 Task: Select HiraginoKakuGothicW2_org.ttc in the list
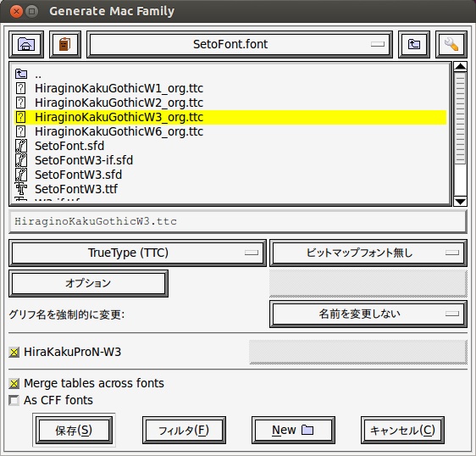pyautogui.click(x=230, y=103)
